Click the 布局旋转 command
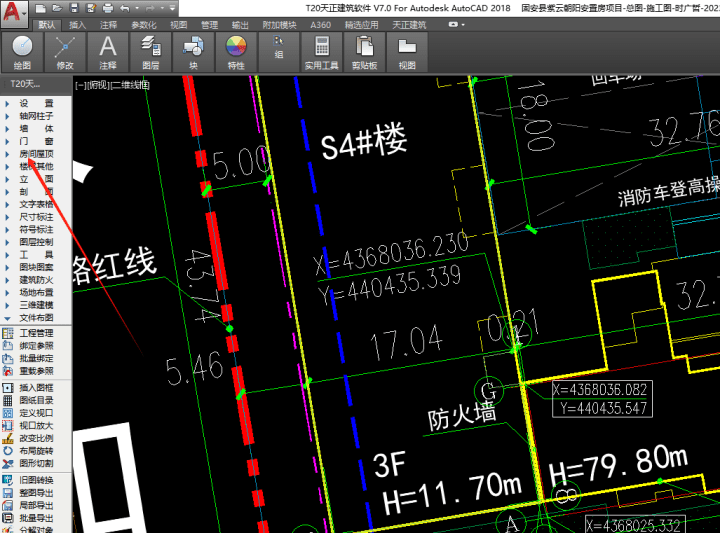Screen dimensions: 720x533 [x=36, y=451]
